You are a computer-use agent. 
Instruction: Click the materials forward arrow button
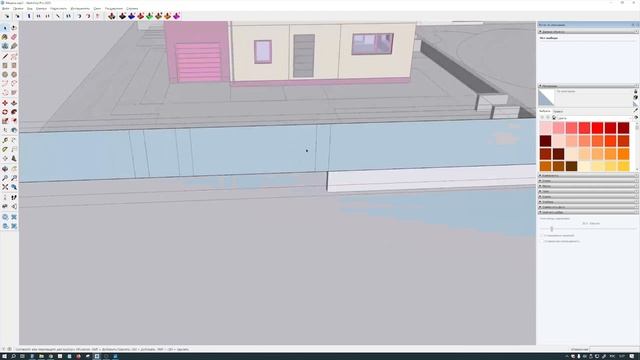[548, 118]
